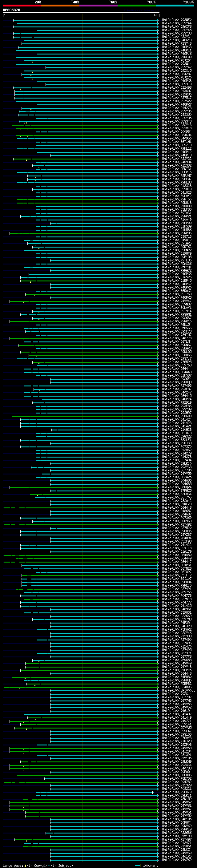Click hit UniRef100_Q9SHR7
Screen dimensions: 197x868
(176, 413)
